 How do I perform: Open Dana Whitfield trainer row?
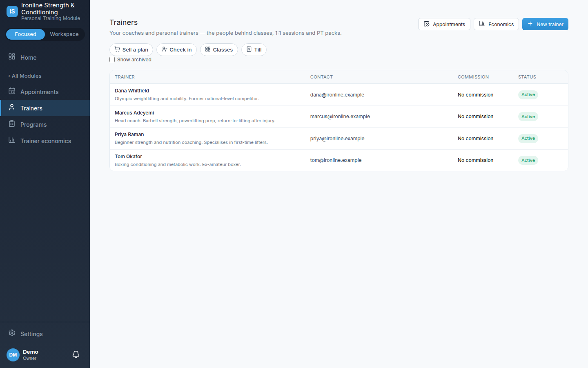tap(339, 95)
